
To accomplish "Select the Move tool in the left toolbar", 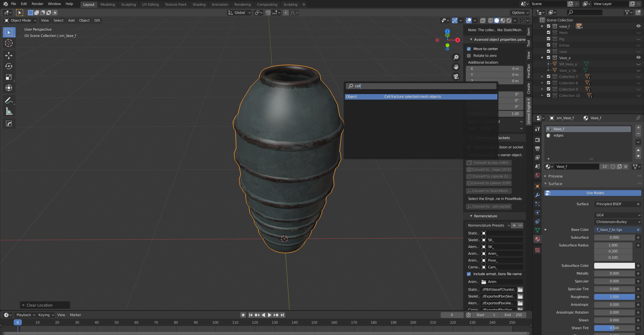I will [x=9, y=55].
